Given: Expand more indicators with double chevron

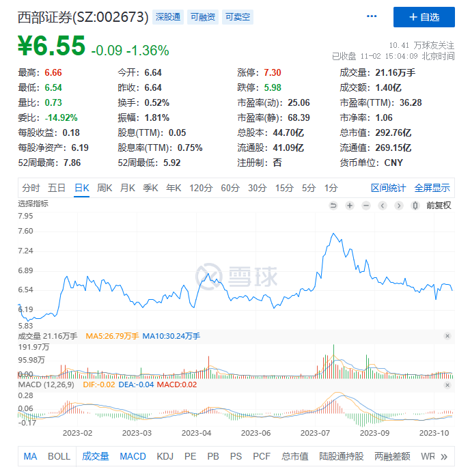Looking at the screenshot, I should click(444, 457).
